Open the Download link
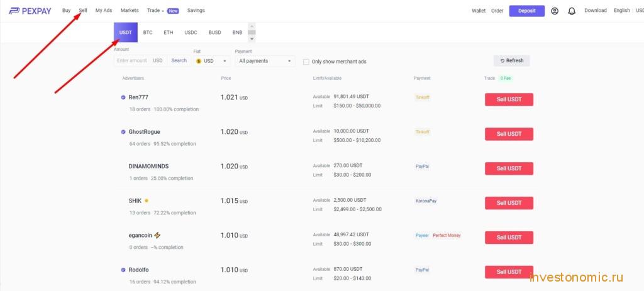This screenshot has height=291, width=644. [x=596, y=11]
